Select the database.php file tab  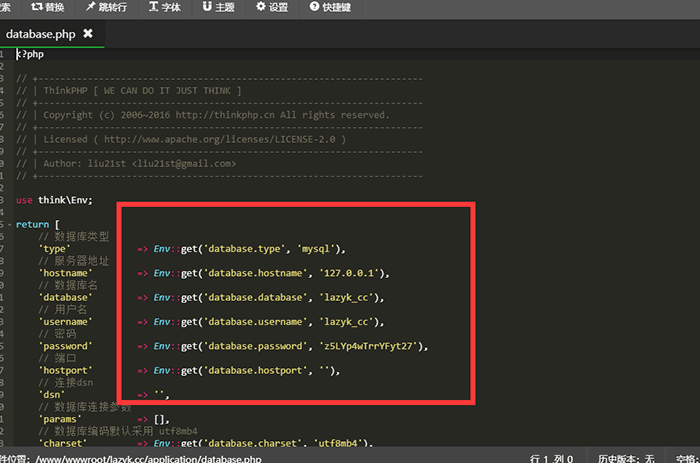40,33
